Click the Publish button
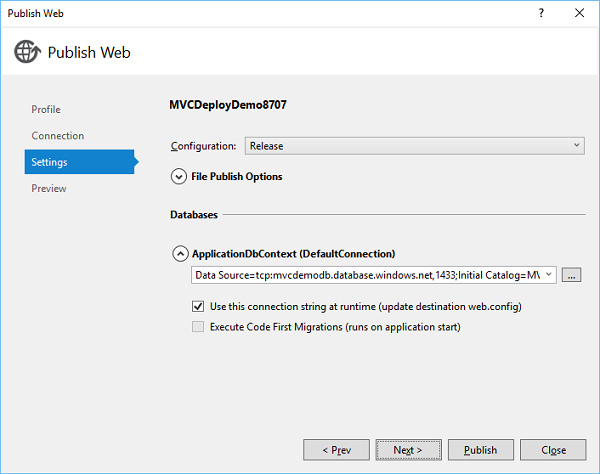Screen dimensions: 600x474 pos(481,450)
